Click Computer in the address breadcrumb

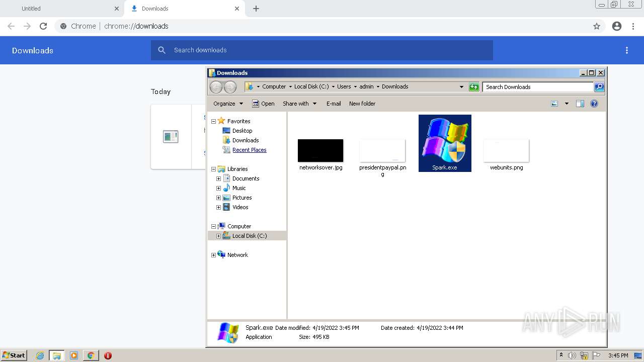click(x=274, y=86)
